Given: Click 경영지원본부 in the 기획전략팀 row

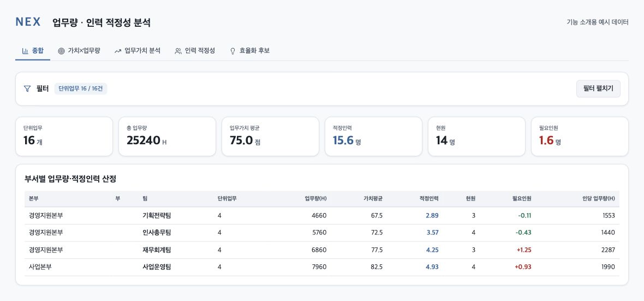Looking at the screenshot, I should coord(46,215).
